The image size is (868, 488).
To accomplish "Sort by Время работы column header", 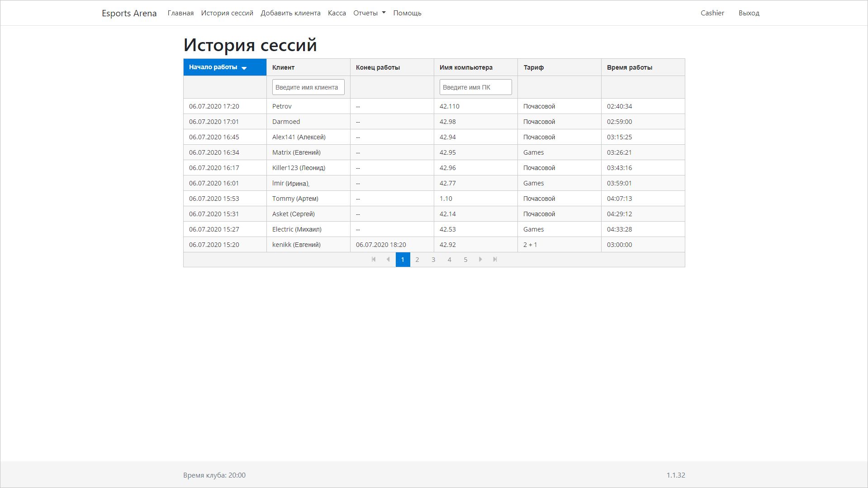I will click(x=629, y=67).
